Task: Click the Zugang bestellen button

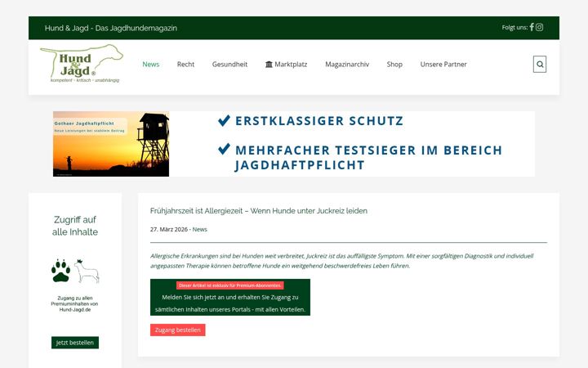Action: [x=178, y=330]
